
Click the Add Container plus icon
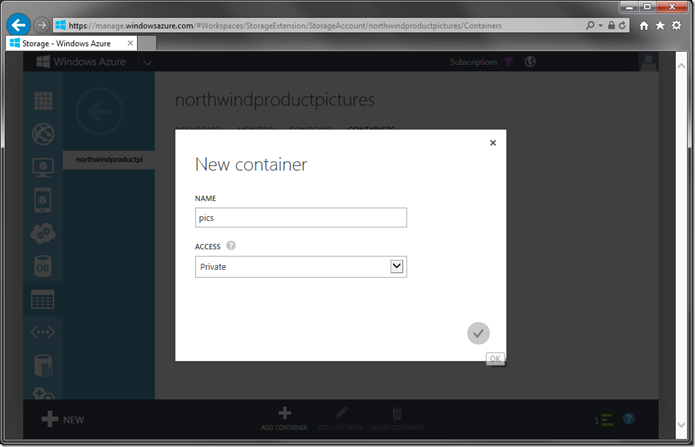tap(285, 413)
